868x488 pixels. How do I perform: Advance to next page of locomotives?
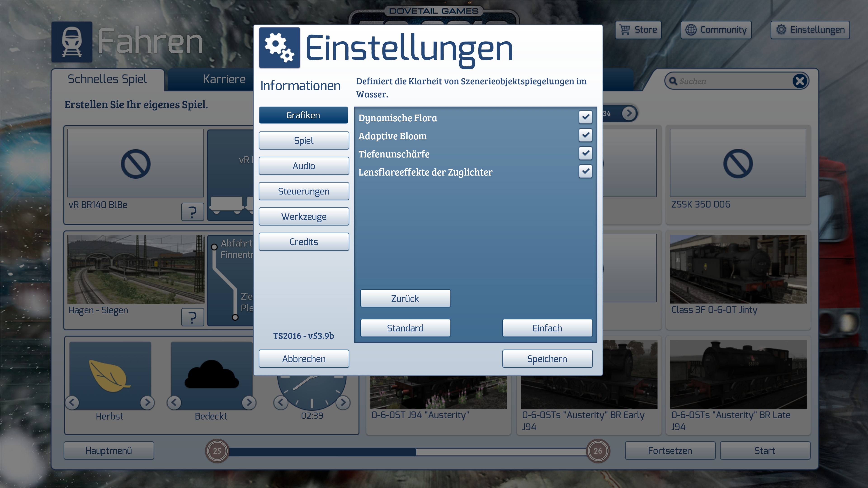(x=629, y=113)
